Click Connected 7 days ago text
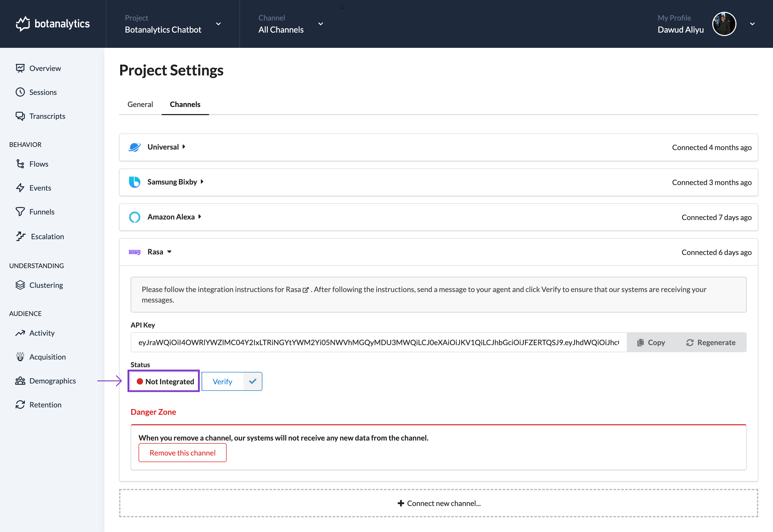 [x=716, y=217]
